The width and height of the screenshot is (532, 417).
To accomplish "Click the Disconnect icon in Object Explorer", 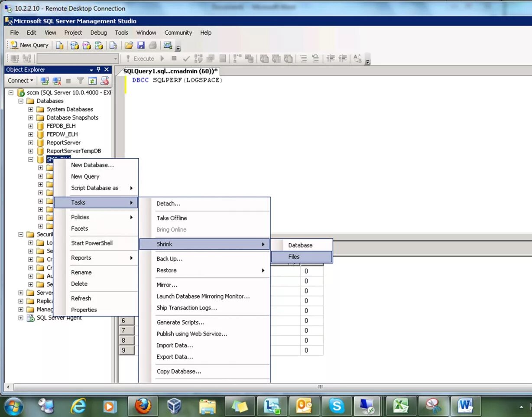I will (57, 81).
